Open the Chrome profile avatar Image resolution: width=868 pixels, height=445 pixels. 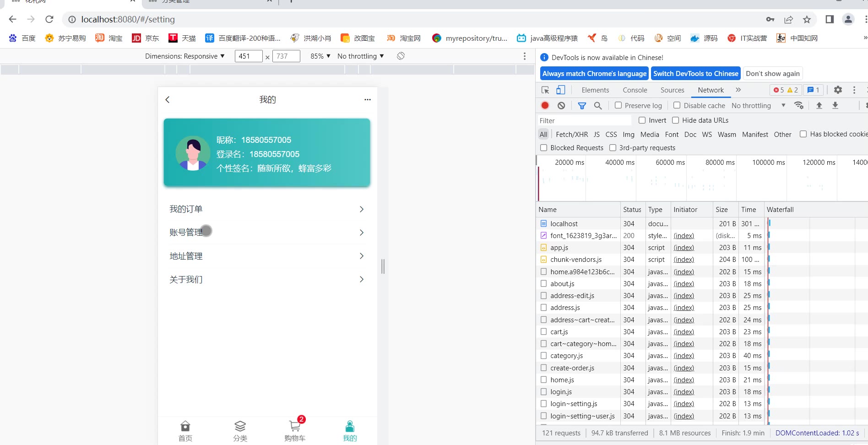click(848, 19)
